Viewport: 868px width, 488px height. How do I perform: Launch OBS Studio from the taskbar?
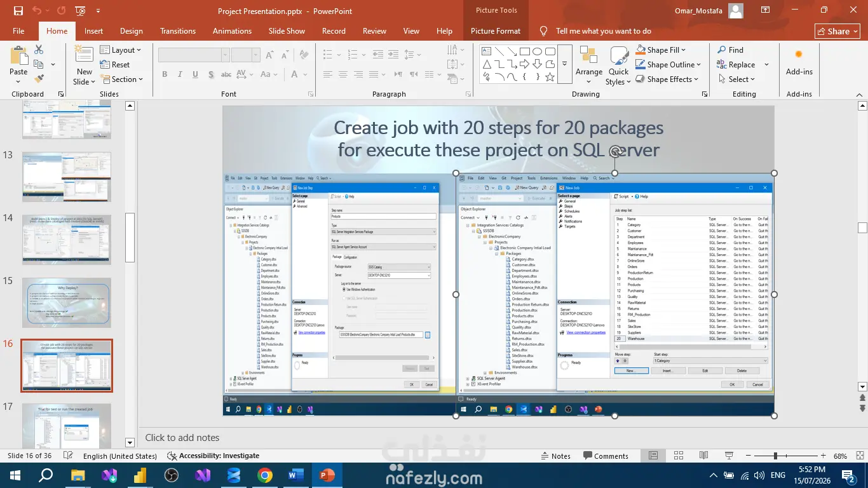[x=172, y=475]
